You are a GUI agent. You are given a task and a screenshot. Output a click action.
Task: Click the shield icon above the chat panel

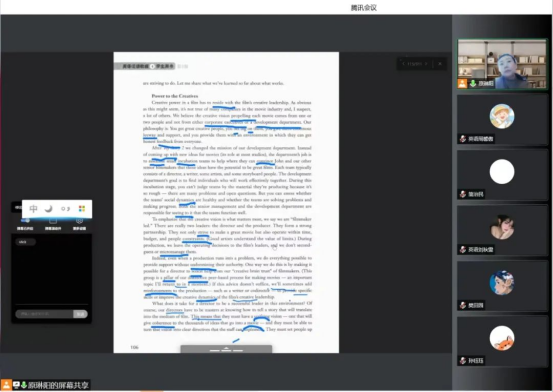(79, 221)
